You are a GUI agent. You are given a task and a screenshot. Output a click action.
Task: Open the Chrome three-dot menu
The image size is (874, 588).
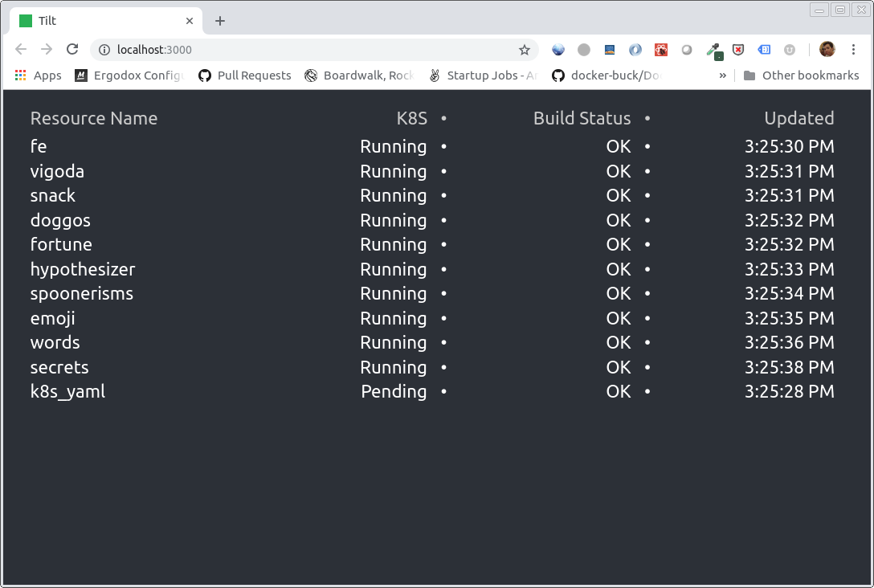[853, 50]
